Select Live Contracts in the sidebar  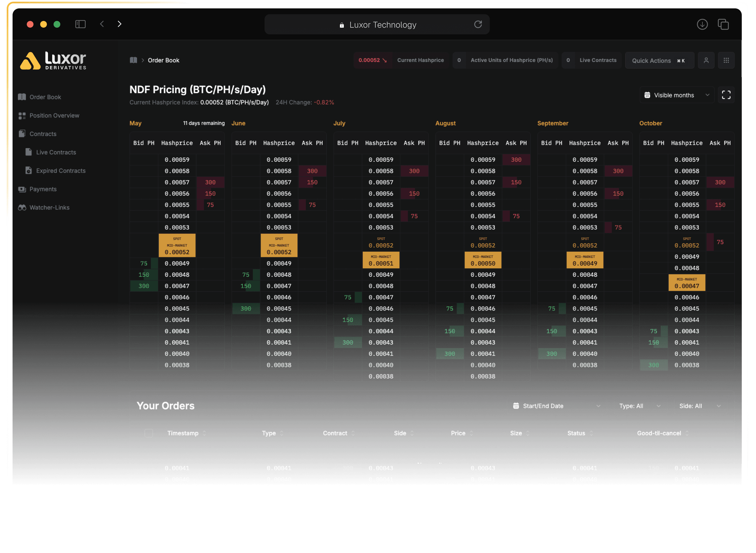(x=56, y=152)
